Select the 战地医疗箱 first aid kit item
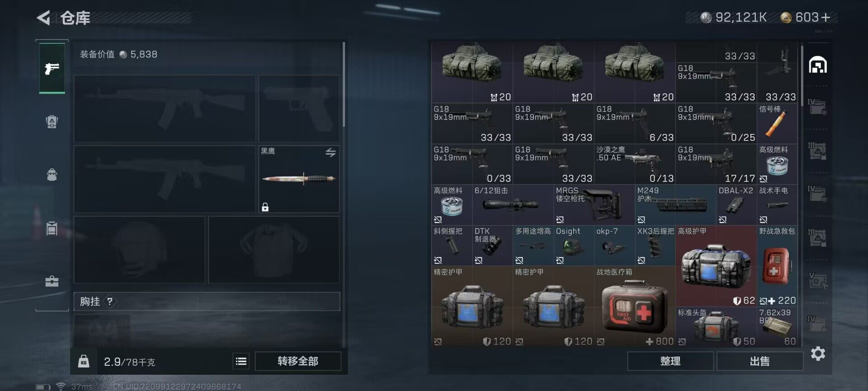The image size is (868, 391). (635, 306)
